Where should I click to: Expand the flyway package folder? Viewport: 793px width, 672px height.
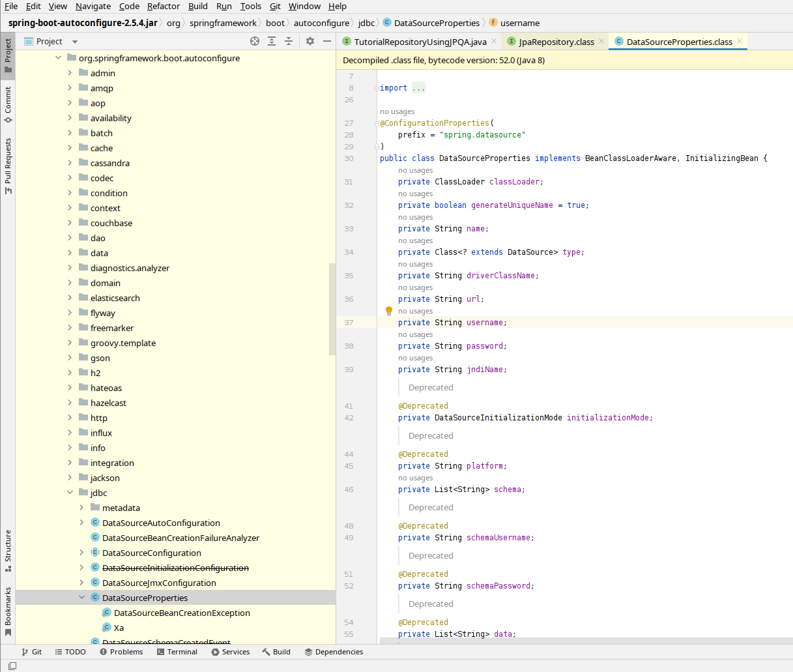tap(70, 313)
